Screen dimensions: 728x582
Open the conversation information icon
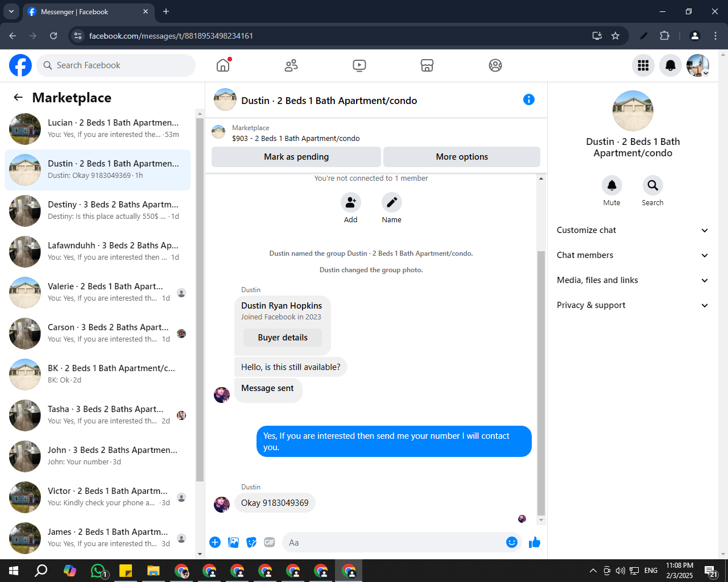pos(529,99)
